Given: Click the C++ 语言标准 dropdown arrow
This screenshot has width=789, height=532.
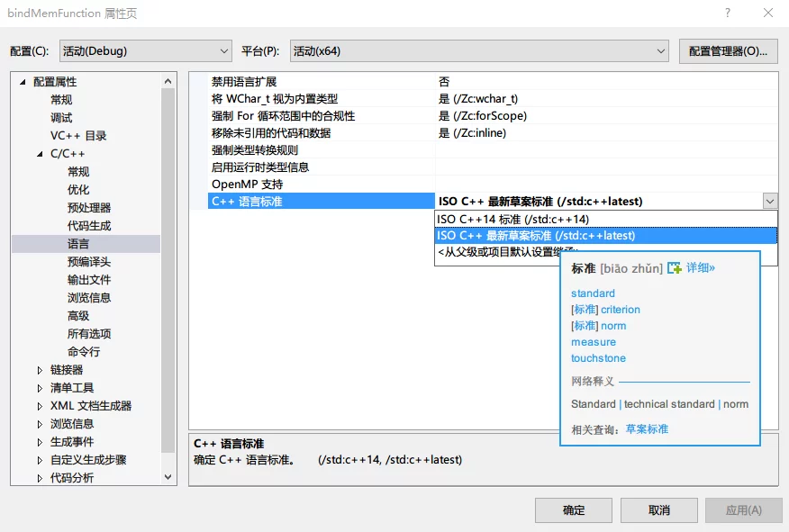Looking at the screenshot, I should (769, 202).
